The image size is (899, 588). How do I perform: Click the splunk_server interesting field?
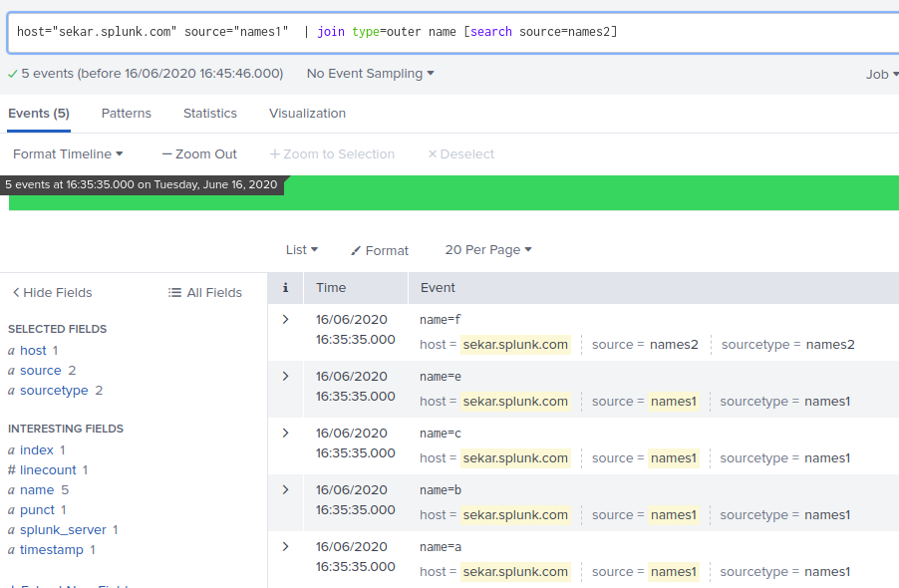(64, 530)
